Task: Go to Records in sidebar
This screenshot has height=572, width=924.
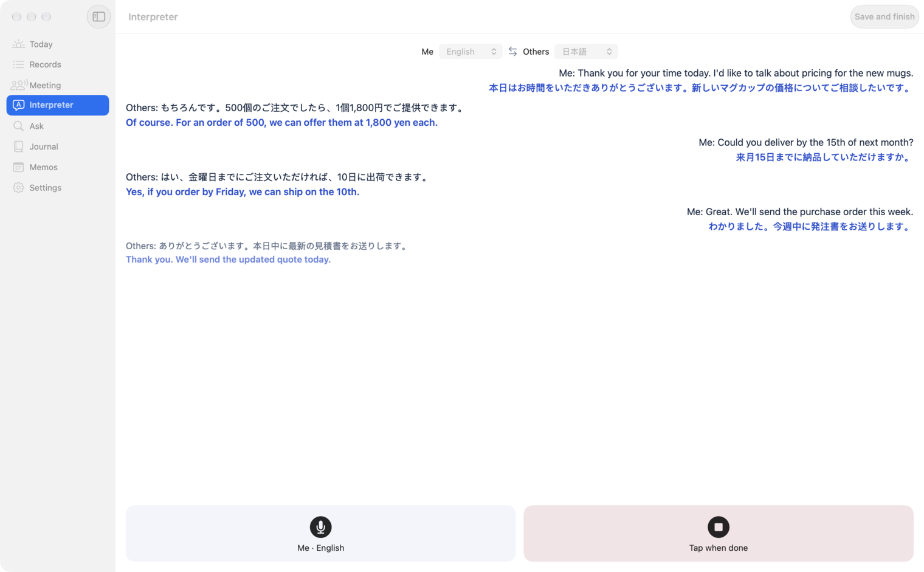Action: (58, 64)
